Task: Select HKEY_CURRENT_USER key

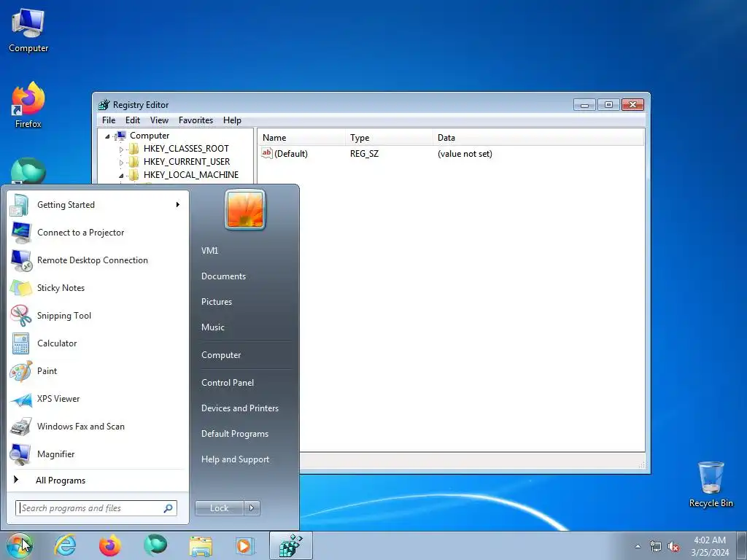Action: click(187, 162)
